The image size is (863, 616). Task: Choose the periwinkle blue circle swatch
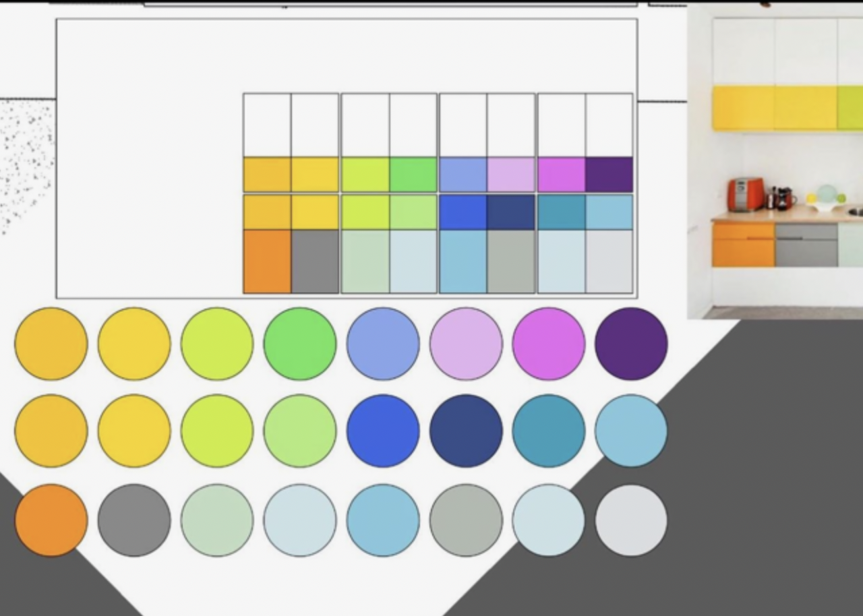[x=383, y=344]
